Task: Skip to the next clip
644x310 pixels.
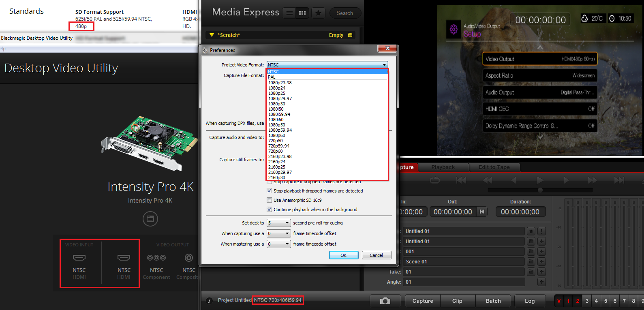Action: coord(619,180)
